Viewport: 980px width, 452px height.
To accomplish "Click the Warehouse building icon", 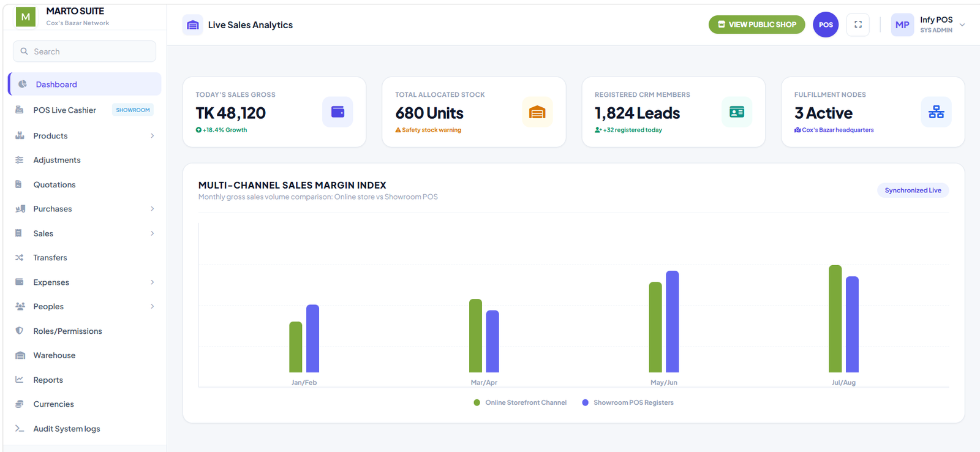I will (20, 355).
